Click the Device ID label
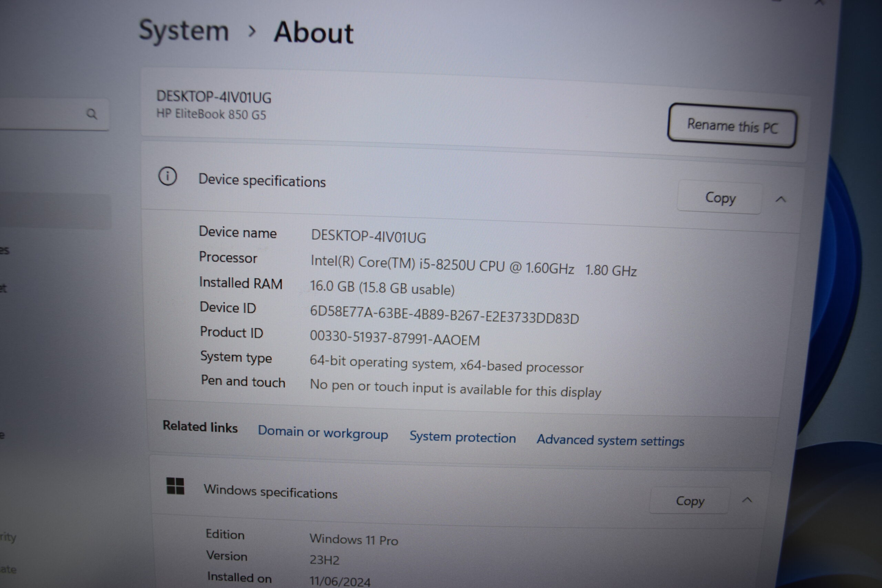 (x=228, y=308)
